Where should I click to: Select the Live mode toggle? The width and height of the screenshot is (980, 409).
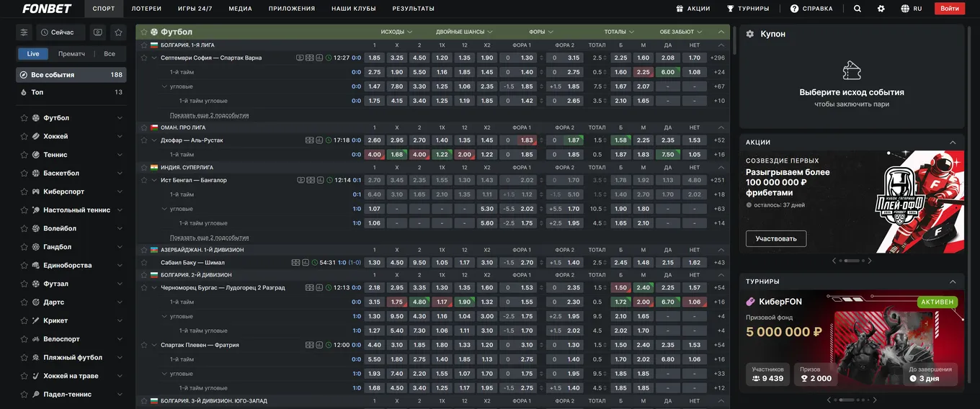point(33,53)
